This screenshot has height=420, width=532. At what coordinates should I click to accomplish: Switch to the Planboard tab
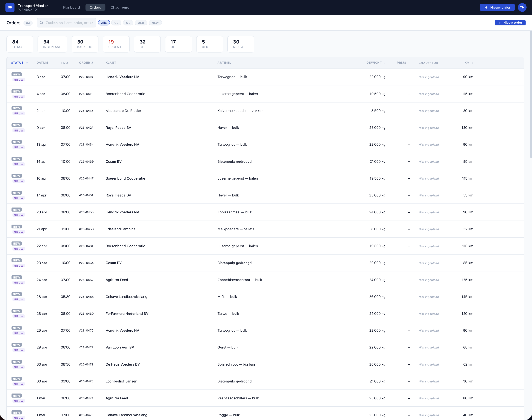pos(71,7)
